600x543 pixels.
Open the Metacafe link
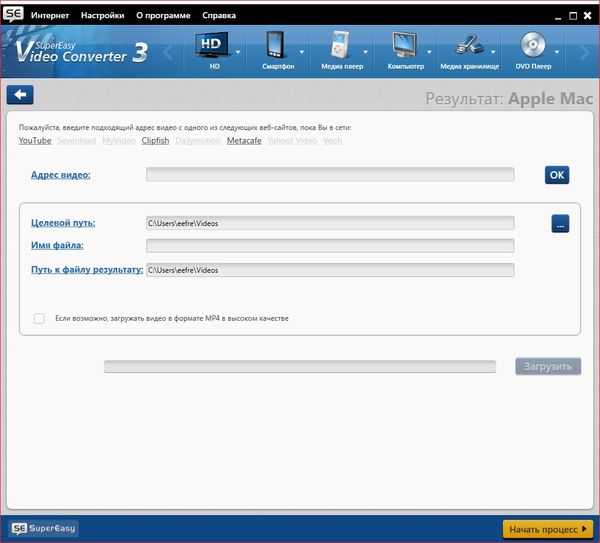pyautogui.click(x=244, y=141)
